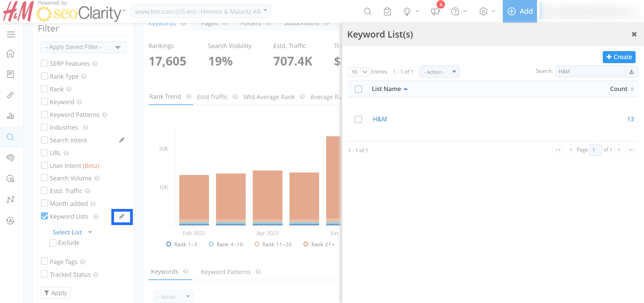Image resolution: width=644 pixels, height=303 pixels.
Task: Click the pencil icon beside Keyword Lists
Action: [122, 217]
